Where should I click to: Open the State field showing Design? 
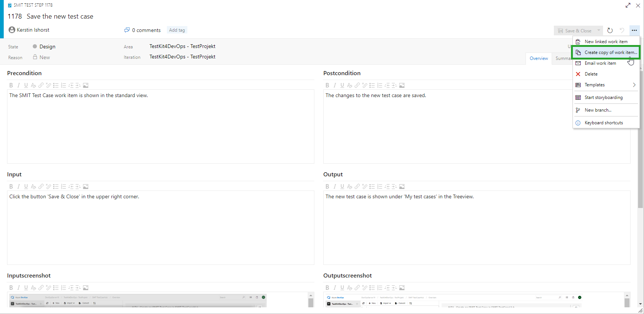[47, 47]
